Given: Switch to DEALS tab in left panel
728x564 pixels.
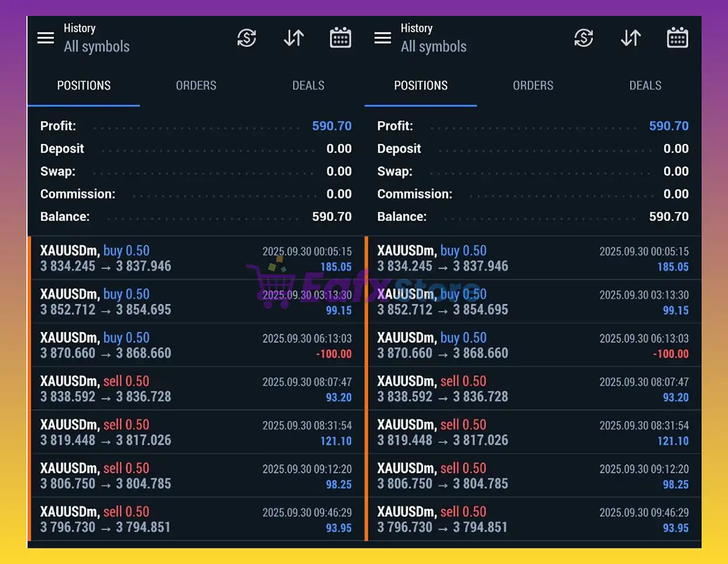Looking at the screenshot, I should pyautogui.click(x=308, y=85).
